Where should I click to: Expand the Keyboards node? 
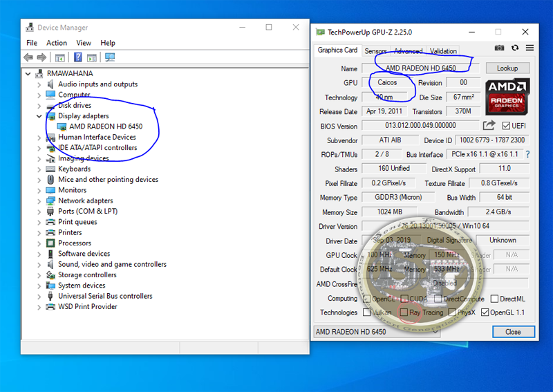click(39, 169)
